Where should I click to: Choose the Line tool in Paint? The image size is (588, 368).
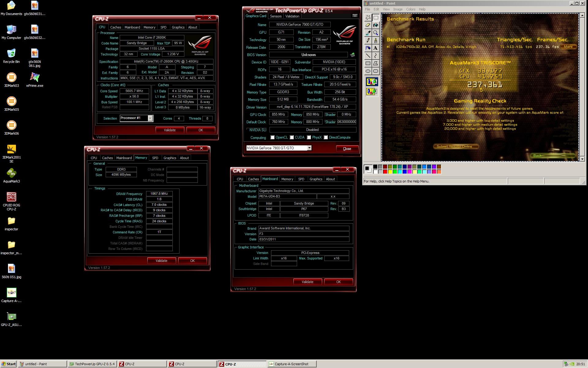(x=368, y=56)
